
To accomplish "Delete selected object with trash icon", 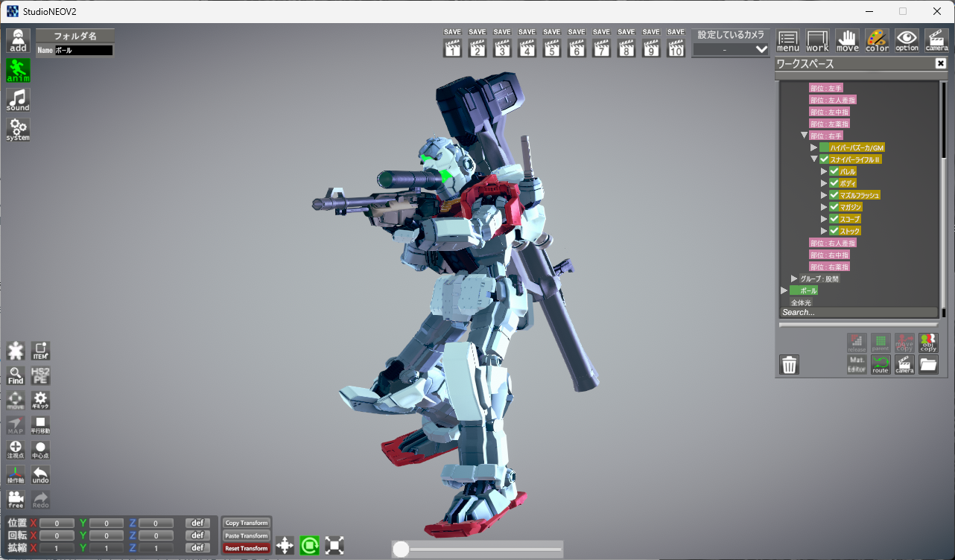I will pyautogui.click(x=790, y=365).
